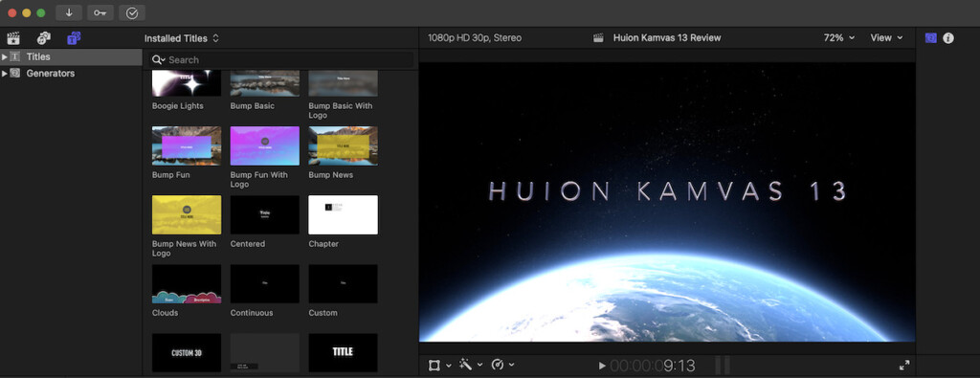The image size is (980, 378).
Task: Select the bold white TITLE thumbnail
Action: coord(344,352)
